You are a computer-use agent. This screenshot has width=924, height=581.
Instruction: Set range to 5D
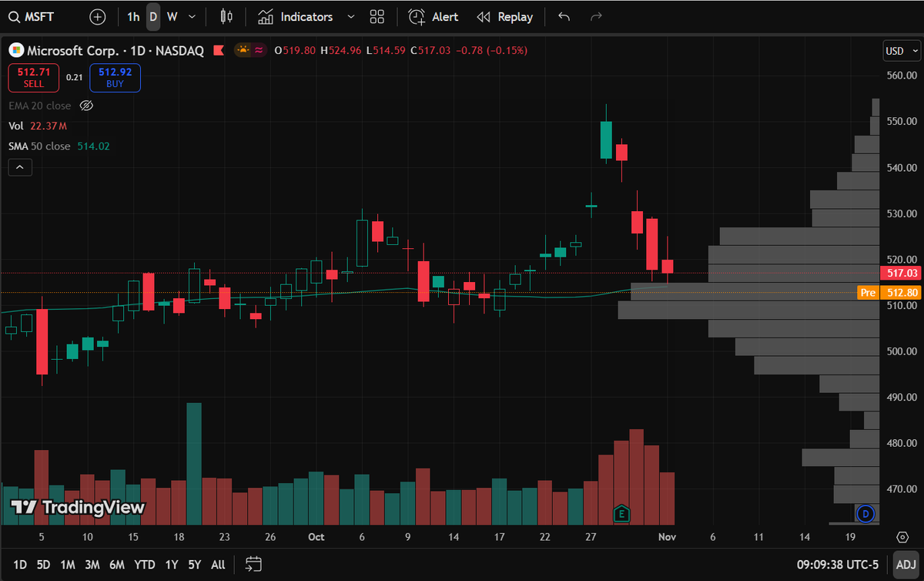click(x=44, y=565)
